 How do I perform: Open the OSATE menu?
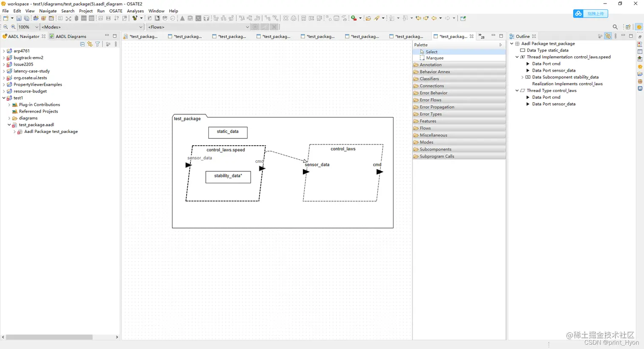pyautogui.click(x=115, y=11)
